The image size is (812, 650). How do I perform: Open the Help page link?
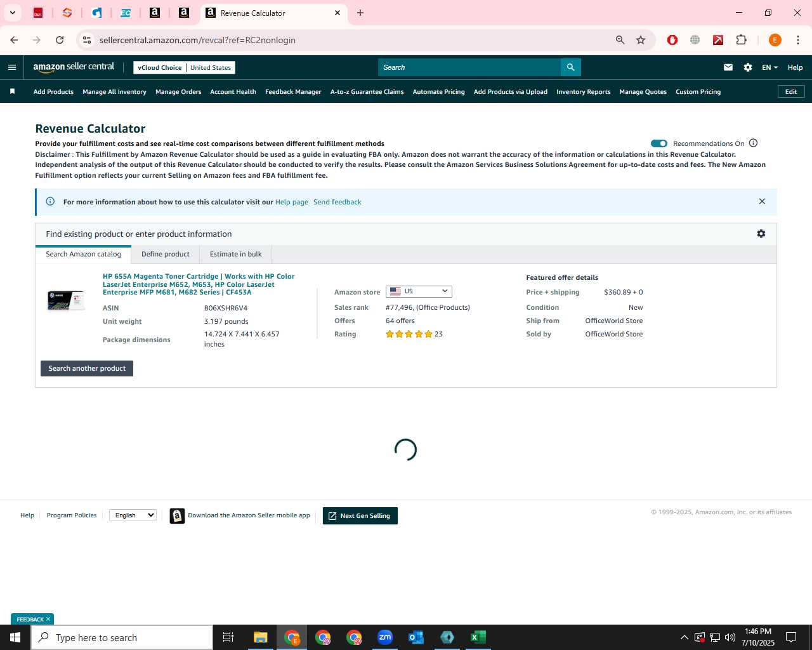click(292, 202)
